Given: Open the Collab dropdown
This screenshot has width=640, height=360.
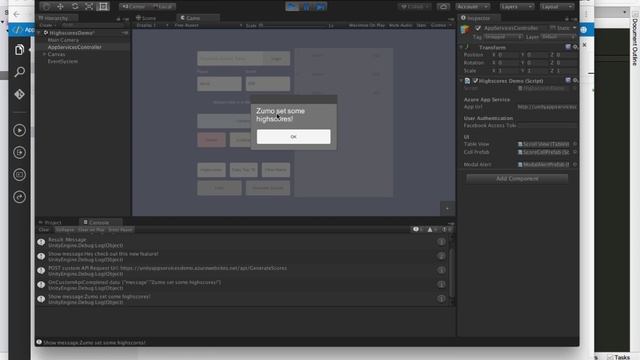Looking at the screenshot, I should [x=415, y=7].
